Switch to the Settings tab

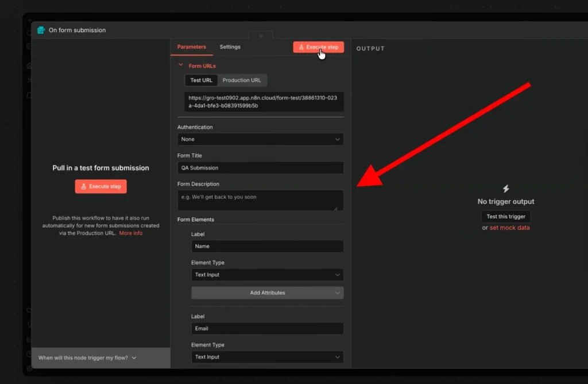[x=230, y=47]
